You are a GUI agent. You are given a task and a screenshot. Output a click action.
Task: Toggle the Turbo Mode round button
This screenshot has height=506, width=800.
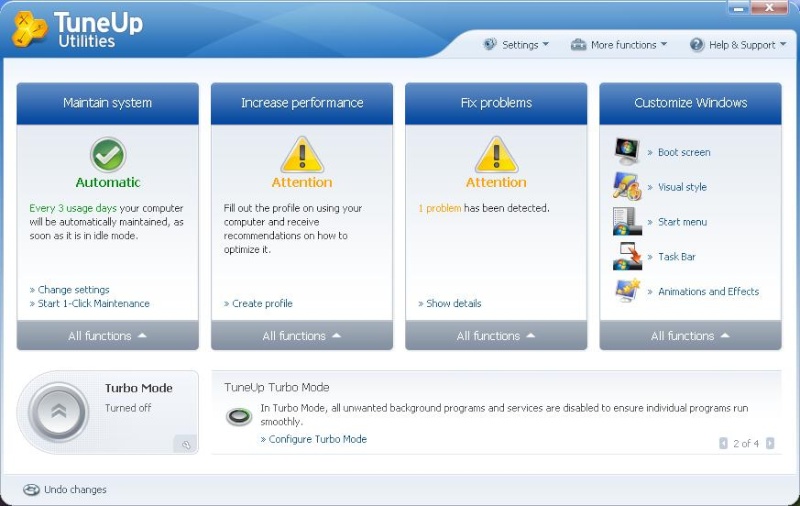pyautogui.click(x=58, y=411)
